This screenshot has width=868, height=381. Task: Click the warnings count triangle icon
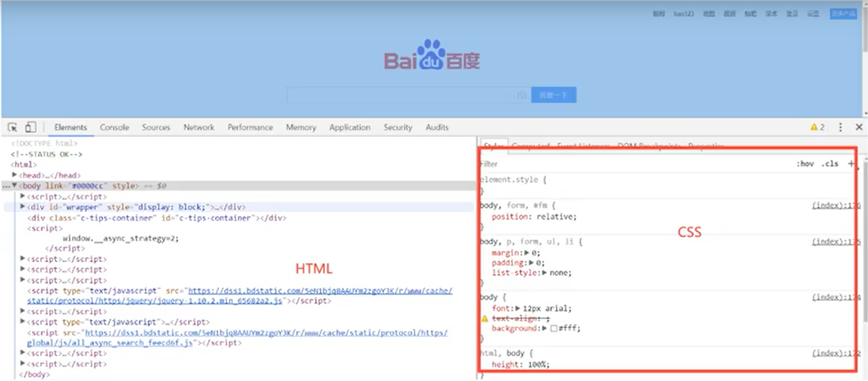813,126
